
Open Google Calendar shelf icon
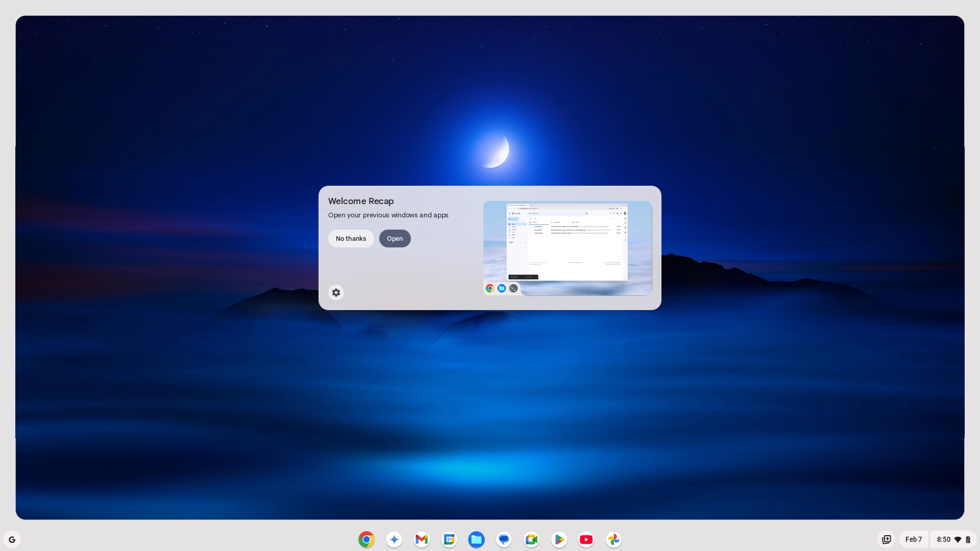[x=449, y=539]
